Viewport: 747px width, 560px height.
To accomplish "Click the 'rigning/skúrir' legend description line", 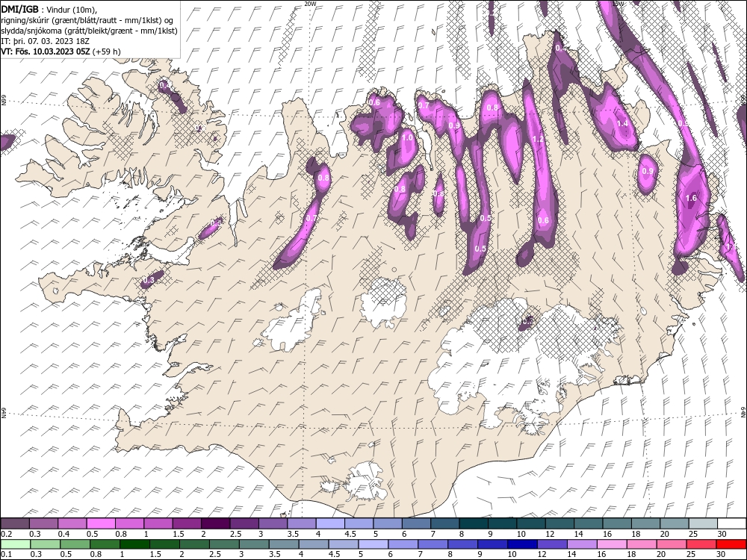I will tap(87, 20).
